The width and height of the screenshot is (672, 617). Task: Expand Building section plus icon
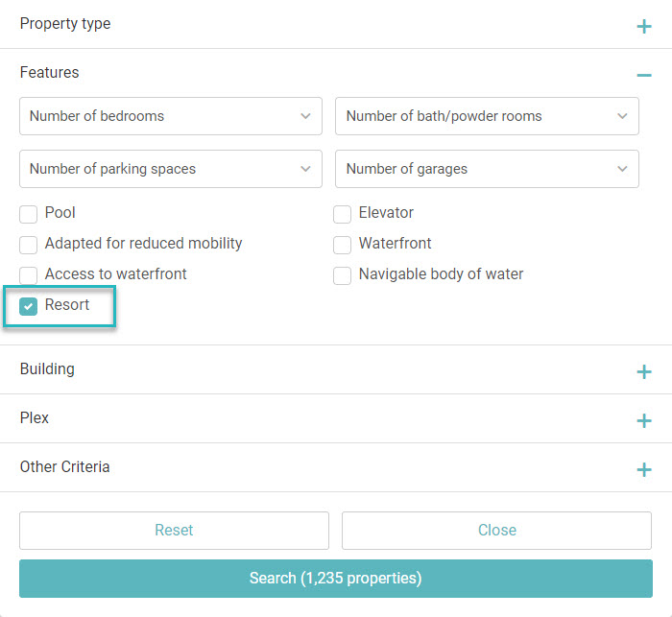pos(644,371)
